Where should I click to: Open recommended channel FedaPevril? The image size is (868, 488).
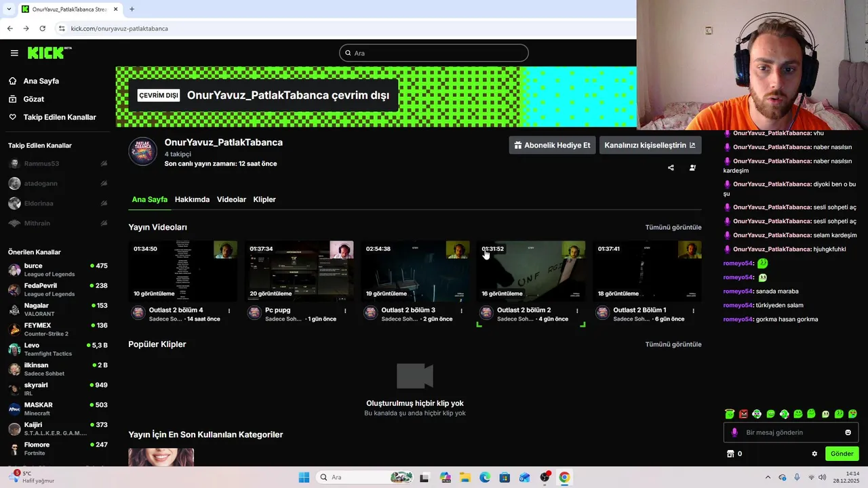pos(58,289)
